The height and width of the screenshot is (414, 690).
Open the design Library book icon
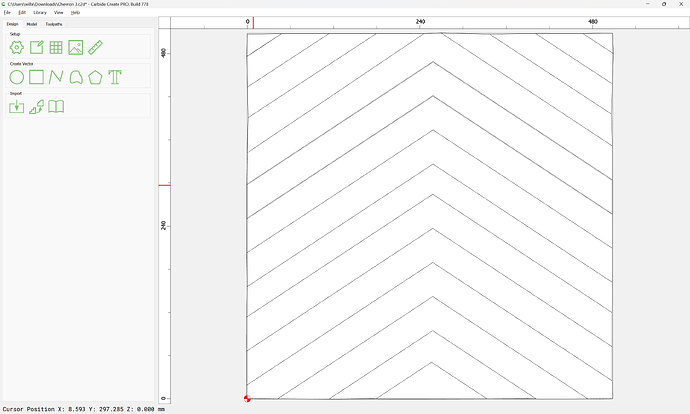pos(56,106)
